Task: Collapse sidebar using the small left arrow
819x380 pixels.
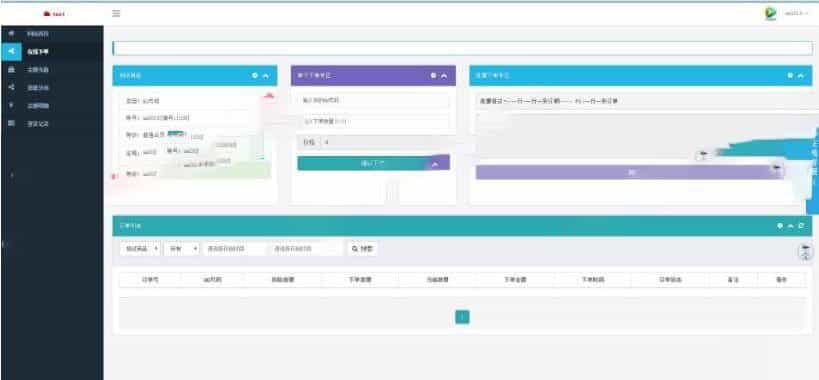Action: click(12, 175)
